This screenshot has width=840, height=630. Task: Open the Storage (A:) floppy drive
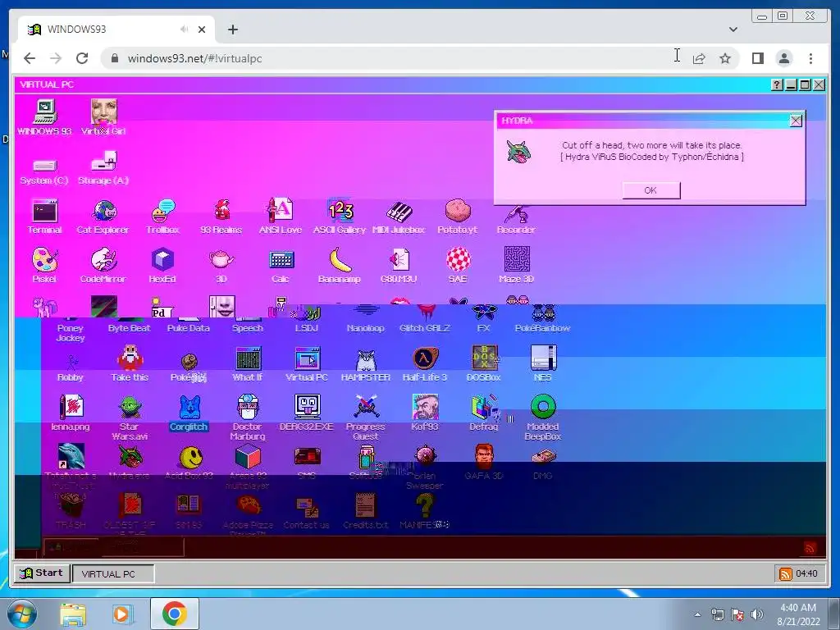click(103, 162)
